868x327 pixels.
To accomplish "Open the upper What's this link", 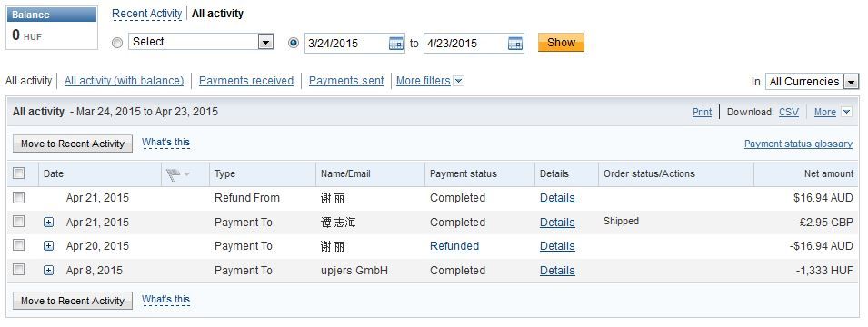I will coord(166,143).
